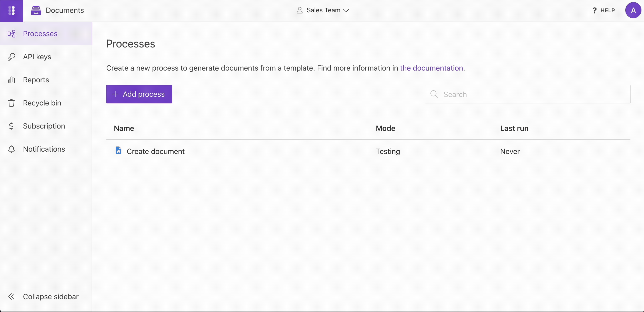This screenshot has height=312, width=644.
Task: Select Processes in the sidebar
Action: coord(46,34)
